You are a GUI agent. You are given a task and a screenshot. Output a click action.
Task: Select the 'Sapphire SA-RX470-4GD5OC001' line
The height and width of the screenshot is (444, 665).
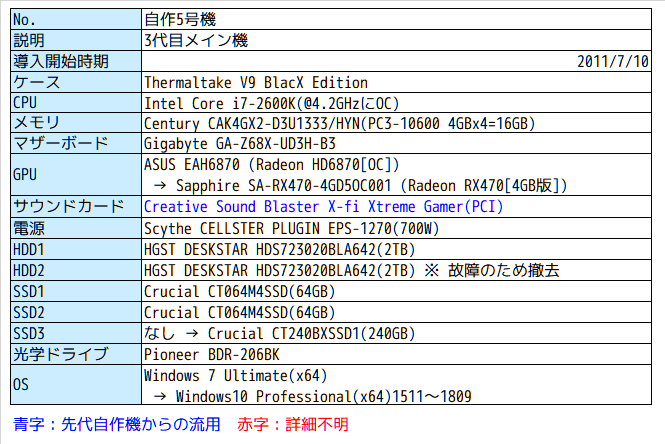[360, 185]
